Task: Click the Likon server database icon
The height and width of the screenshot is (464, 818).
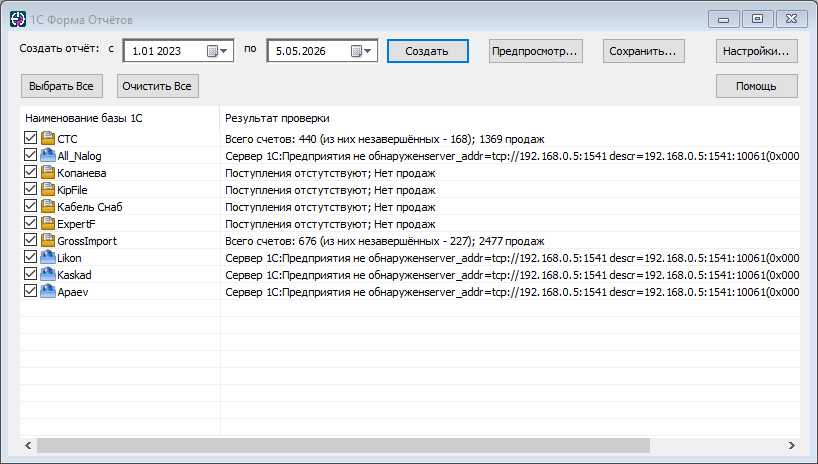Action: 48,257
